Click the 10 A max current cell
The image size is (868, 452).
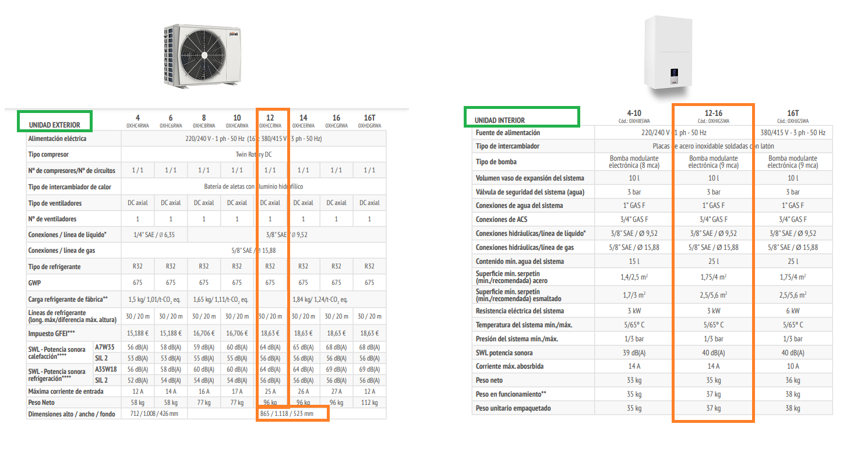[x=793, y=366]
